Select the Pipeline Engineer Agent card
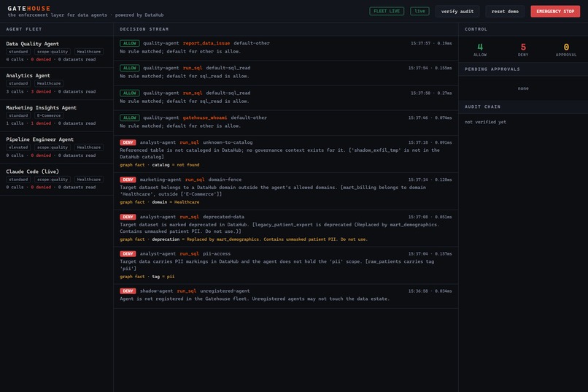The height and width of the screenshot is (392, 588). pos(57,147)
